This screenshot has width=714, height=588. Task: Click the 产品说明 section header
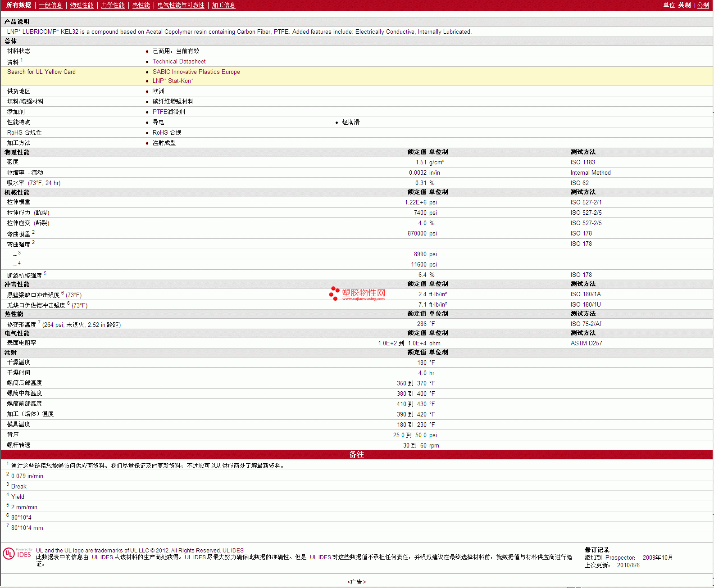pos(17,22)
